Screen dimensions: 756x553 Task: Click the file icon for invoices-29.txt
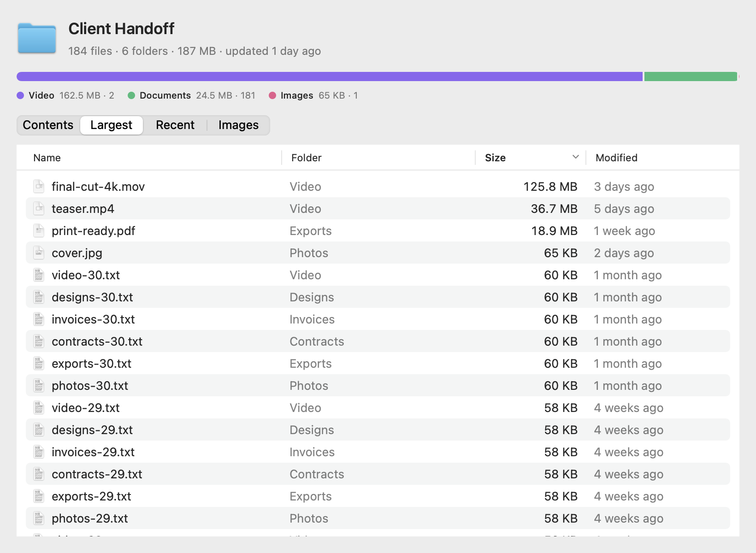point(39,452)
